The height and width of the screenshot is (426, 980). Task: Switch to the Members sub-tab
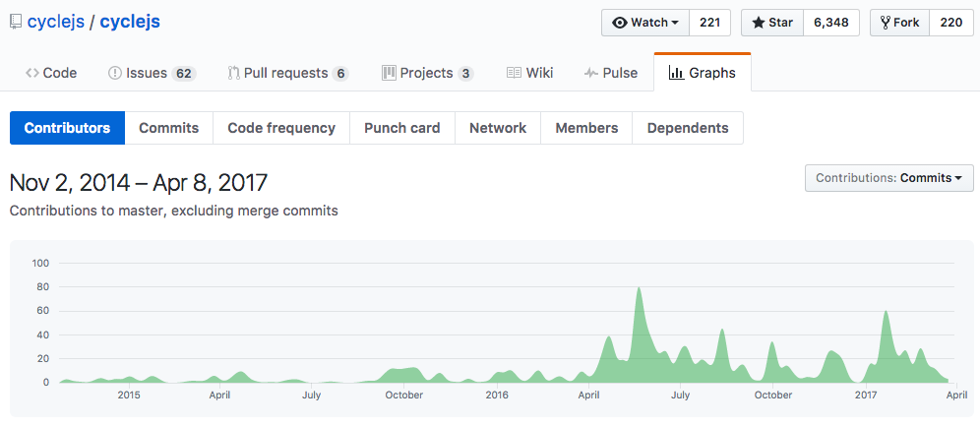[586, 128]
